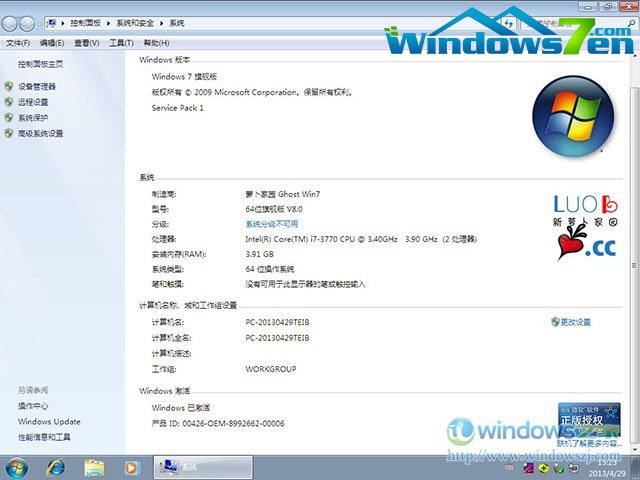Click the 系统 window button in taskbar
Image resolution: width=640 pixels, height=480 pixels.
pyautogui.click(x=193, y=467)
